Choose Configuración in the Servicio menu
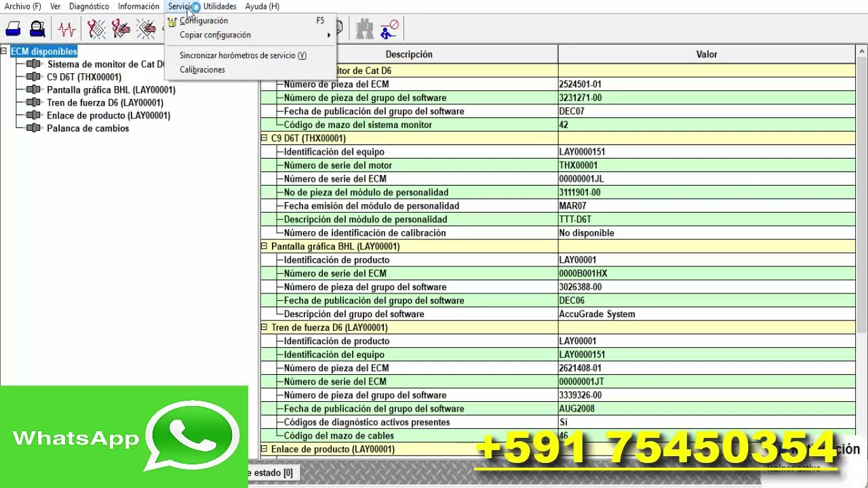Screen dimensions: 868x488 (250, 21)
